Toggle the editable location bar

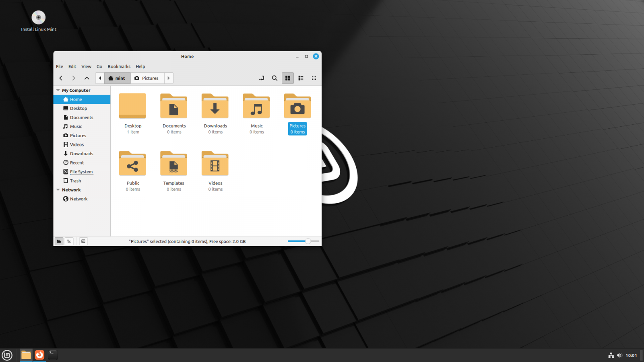262,78
